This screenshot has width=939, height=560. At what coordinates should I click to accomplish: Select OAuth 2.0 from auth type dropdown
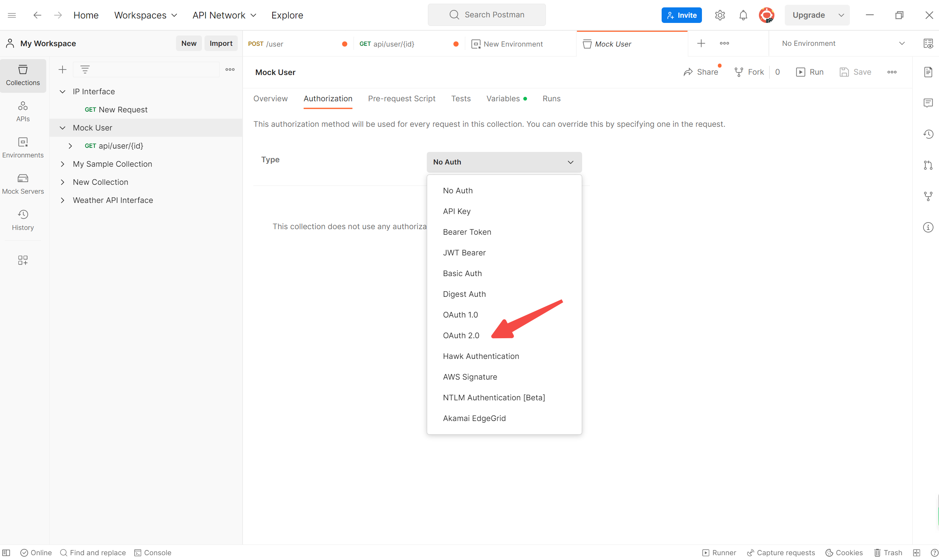(461, 335)
